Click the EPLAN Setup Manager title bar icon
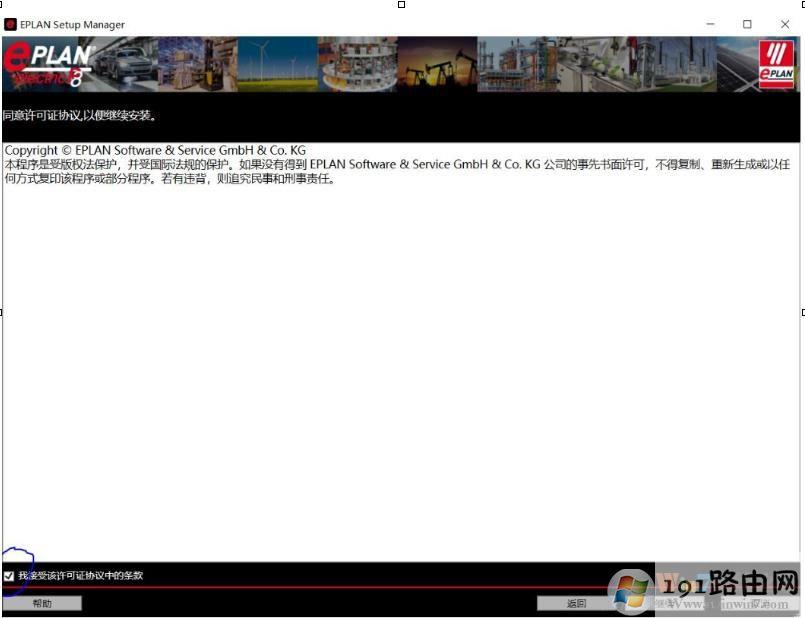This screenshot has height=618, width=805. (x=11, y=24)
